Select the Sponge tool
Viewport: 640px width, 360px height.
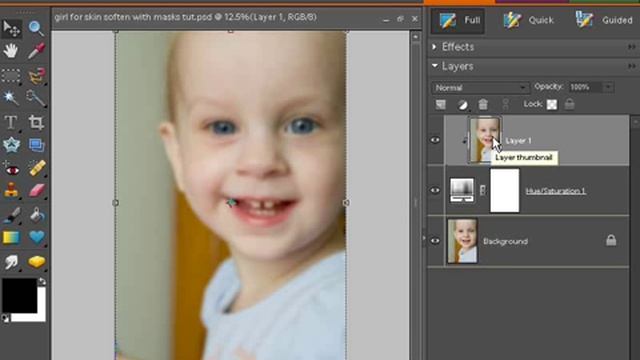click(x=37, y=262)
